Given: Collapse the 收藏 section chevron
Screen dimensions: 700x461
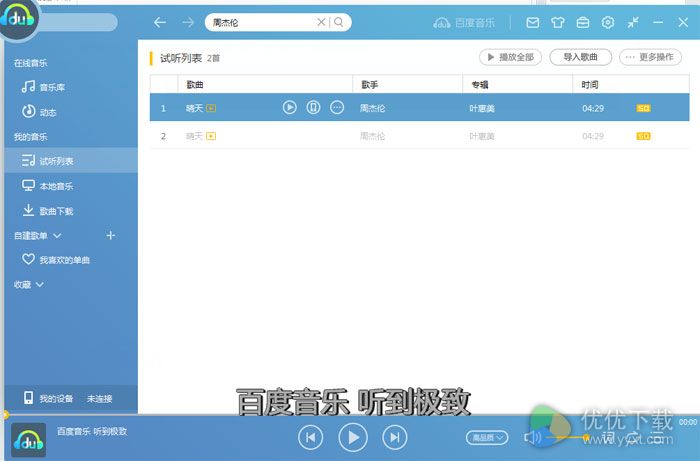Looking at the screenshot, I should [40, 284].
